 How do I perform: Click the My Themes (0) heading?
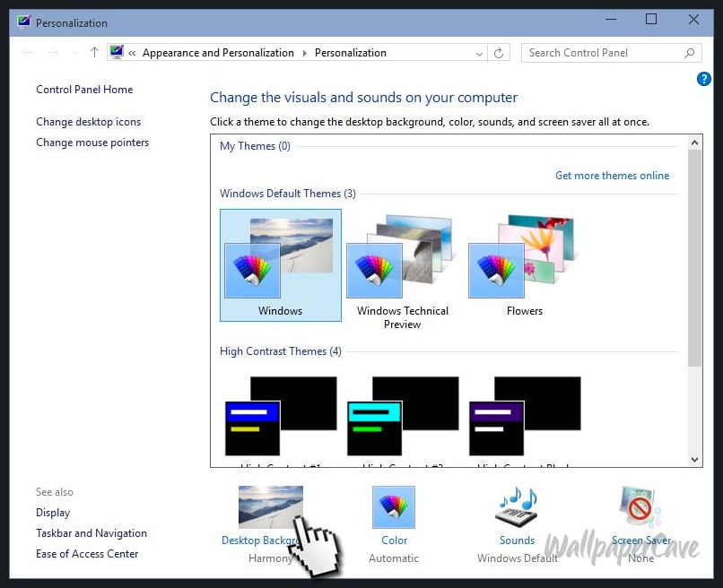click(255, 146)
